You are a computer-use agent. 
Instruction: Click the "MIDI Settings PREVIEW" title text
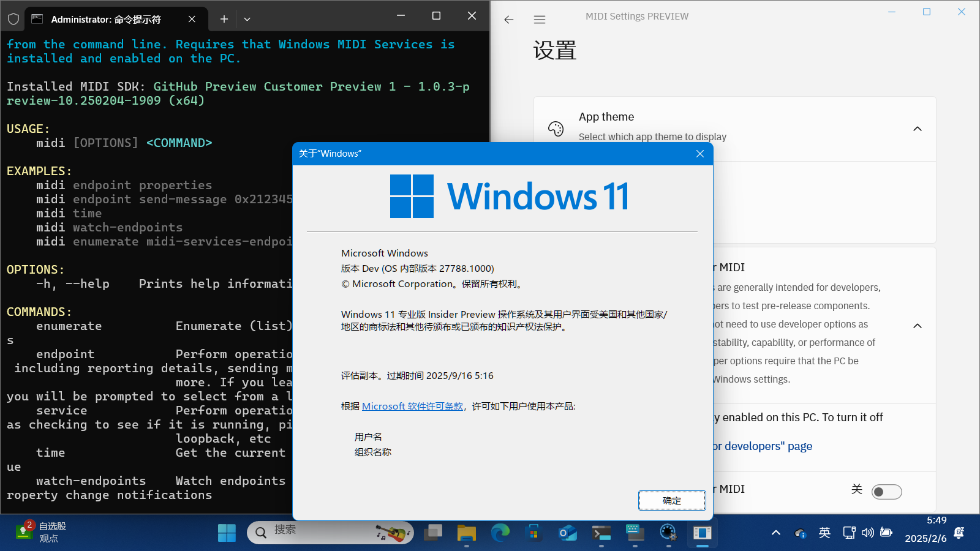[637, 17]
